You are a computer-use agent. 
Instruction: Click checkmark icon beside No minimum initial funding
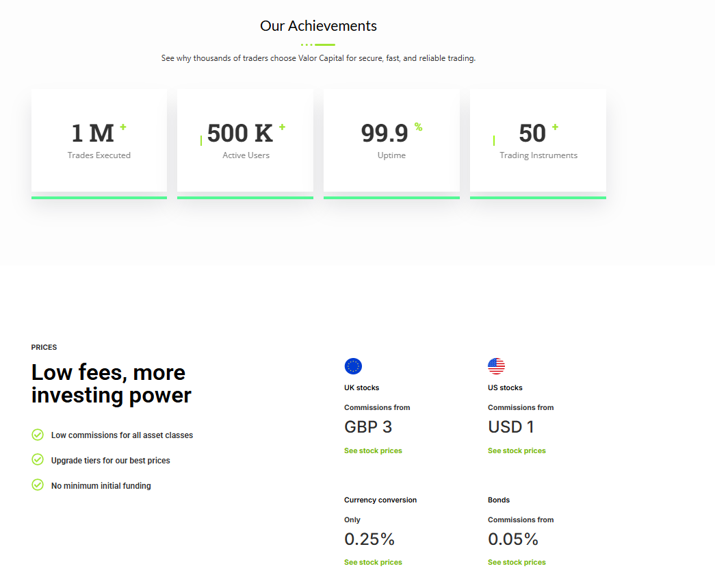click(38, 485)
